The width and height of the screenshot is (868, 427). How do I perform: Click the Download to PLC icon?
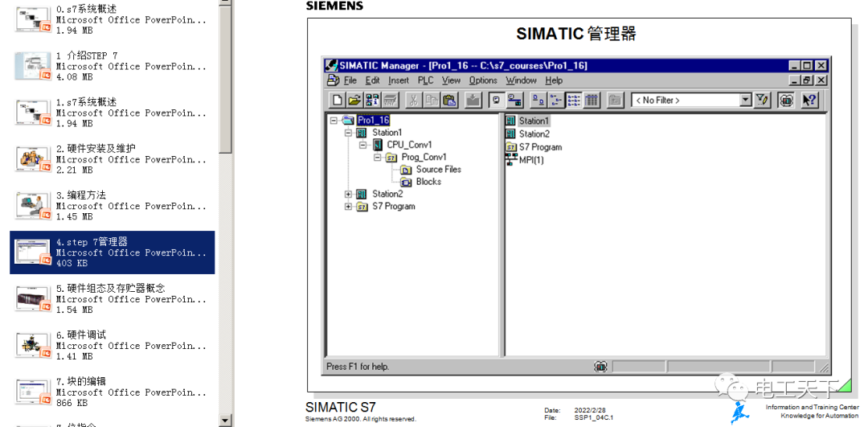point(473,101)
